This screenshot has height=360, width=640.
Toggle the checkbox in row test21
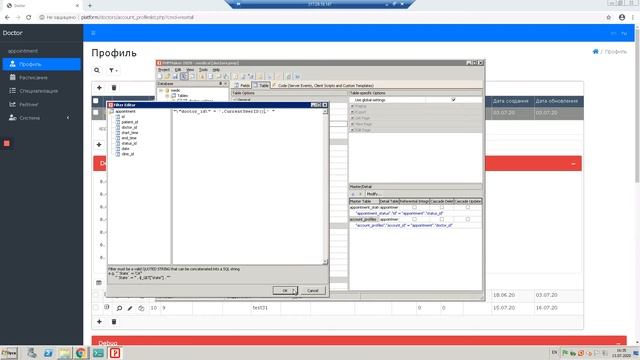pos(96,308)
